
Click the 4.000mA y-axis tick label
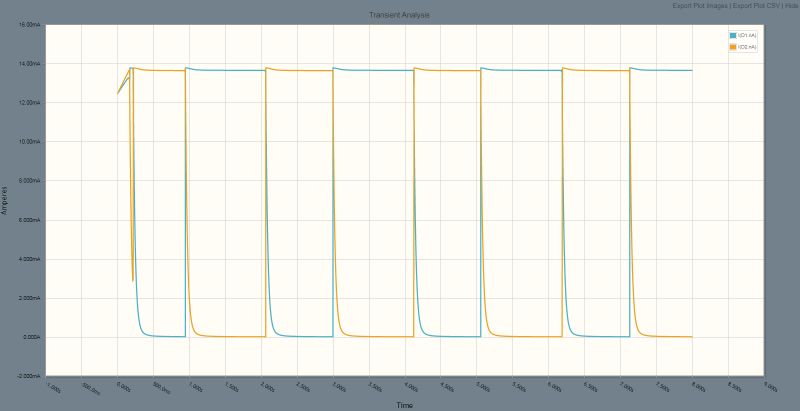pyautogui.click(x=32, y=260)
